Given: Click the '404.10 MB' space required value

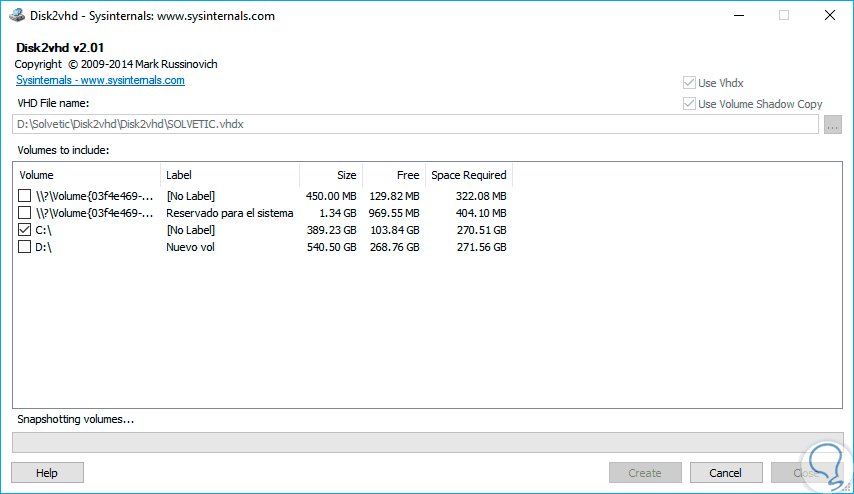Looking at the screenshot, I should (x=481, y=213).
